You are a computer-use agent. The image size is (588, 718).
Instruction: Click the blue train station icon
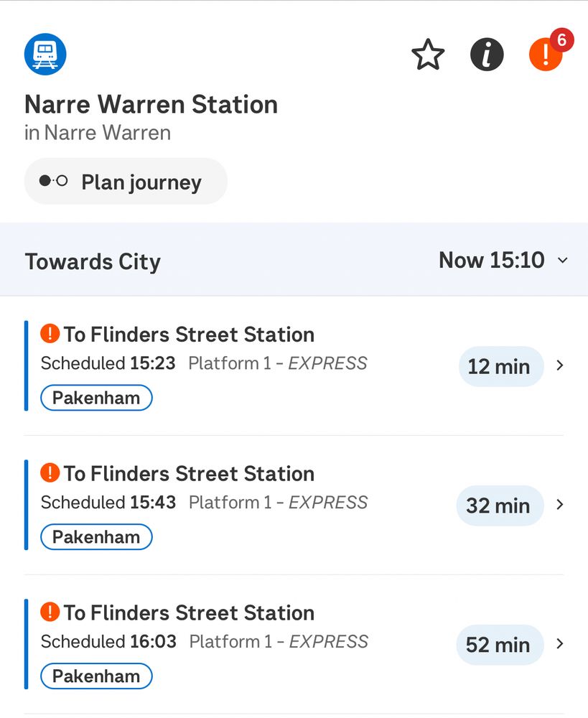pyautogui.click(x=45, y=54)
